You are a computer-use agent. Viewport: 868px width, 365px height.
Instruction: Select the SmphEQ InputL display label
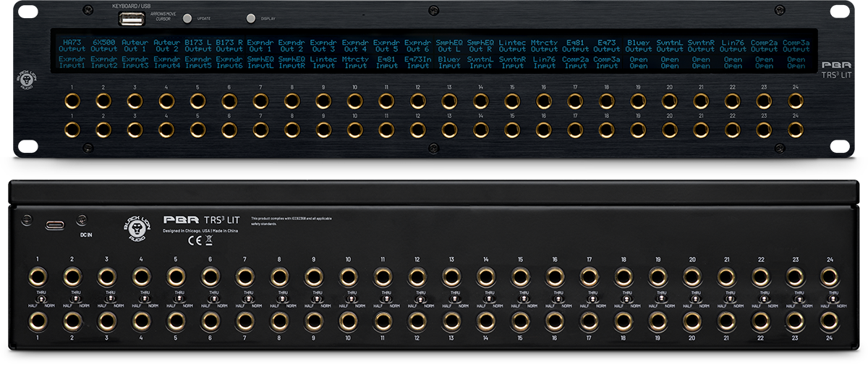click(260, 62)
